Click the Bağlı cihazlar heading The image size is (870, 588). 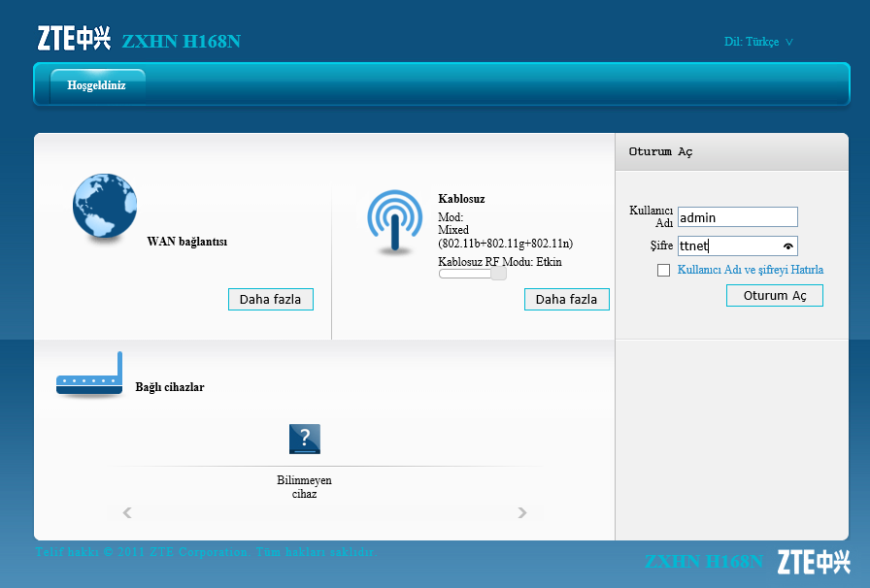[x=170, y=387]
